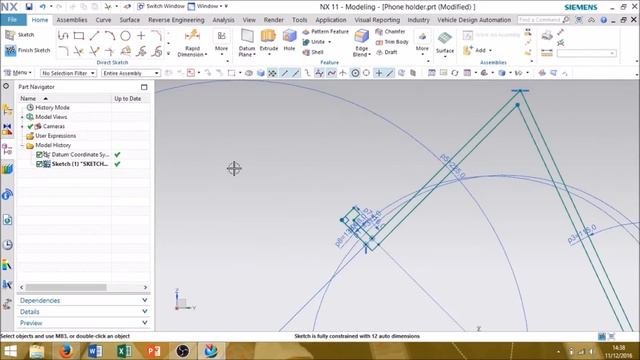Open PowerPoint from the taskbar

[153, 351]
